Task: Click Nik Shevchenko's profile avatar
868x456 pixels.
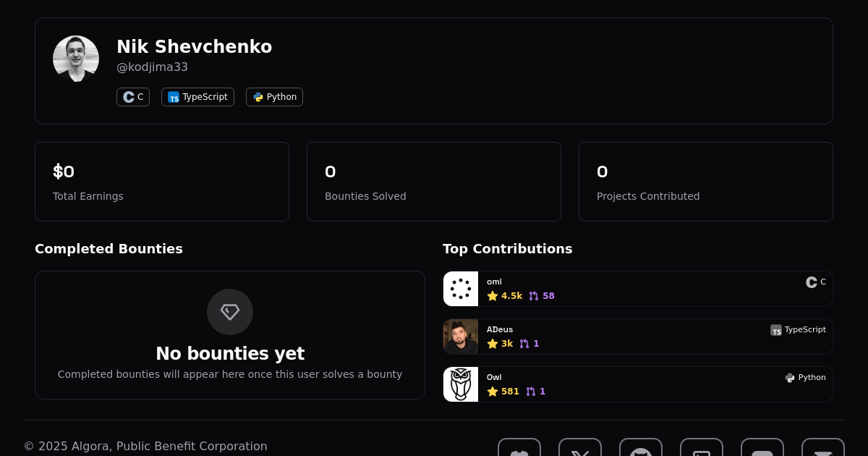Action: pyautogui.click(x=76, y=59)
